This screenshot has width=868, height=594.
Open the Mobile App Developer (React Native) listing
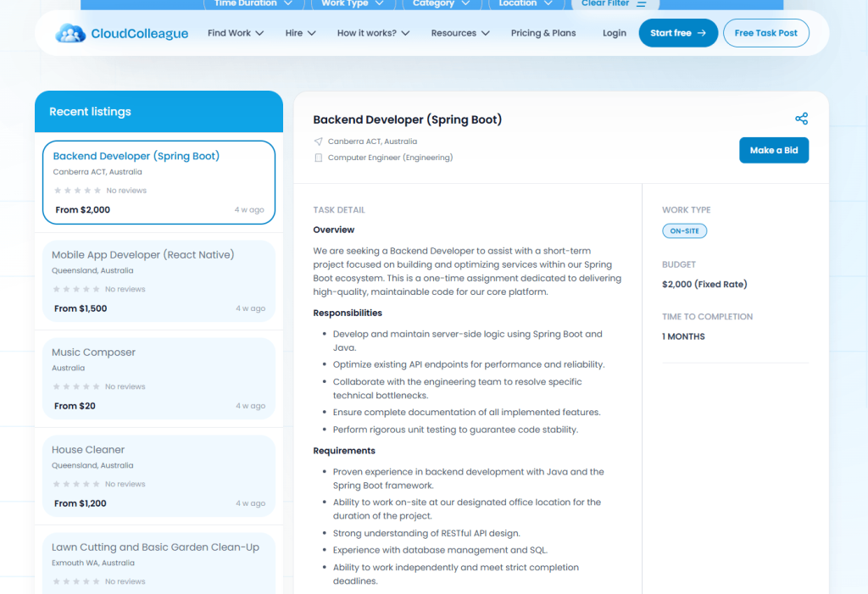(159, 281)
